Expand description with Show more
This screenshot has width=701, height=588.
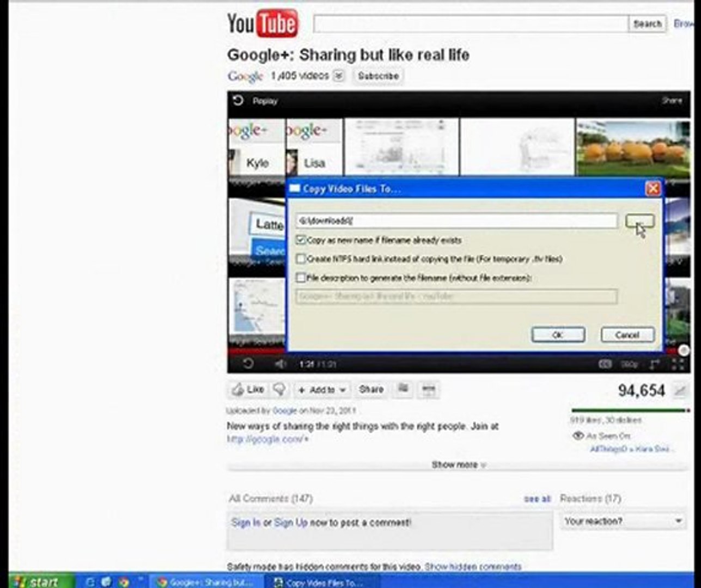[459, 464]
